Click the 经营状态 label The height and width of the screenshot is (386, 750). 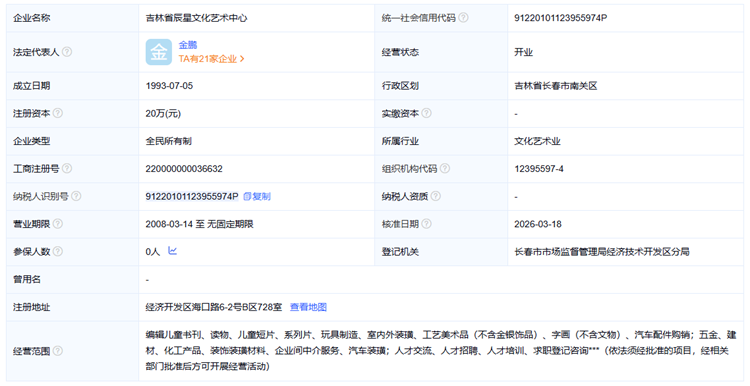tap(400, 52)
